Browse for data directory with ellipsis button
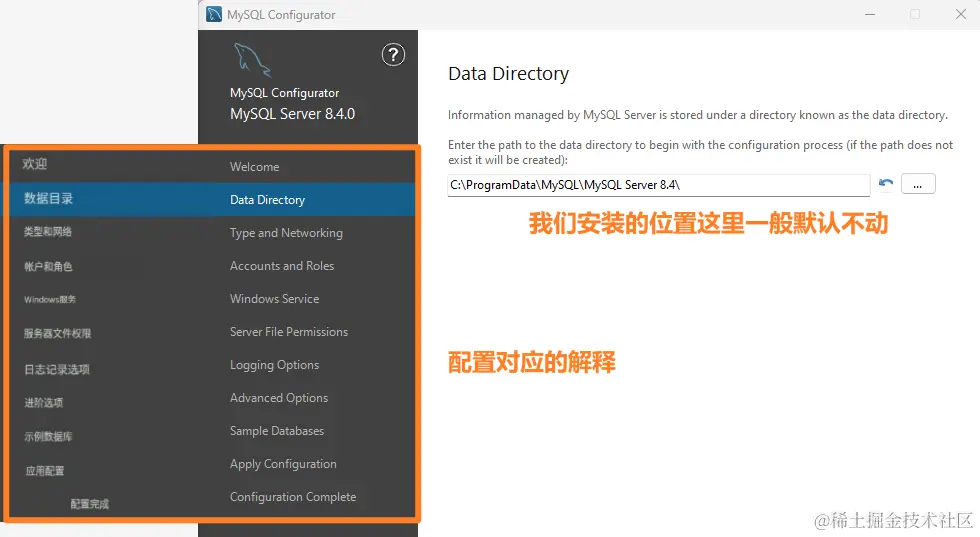The width and height of the screenshot is (980, 537). pyautogui.click(x=918, y=184)
